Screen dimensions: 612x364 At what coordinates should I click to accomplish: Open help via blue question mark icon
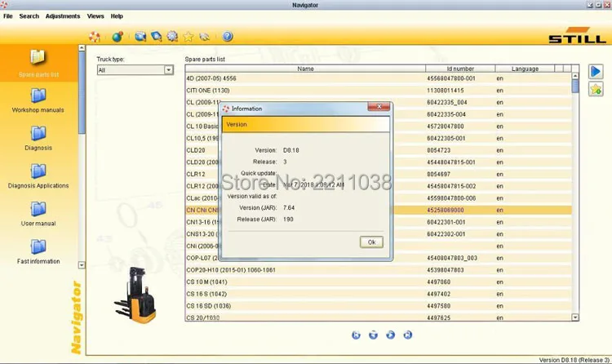coord(228,37)
